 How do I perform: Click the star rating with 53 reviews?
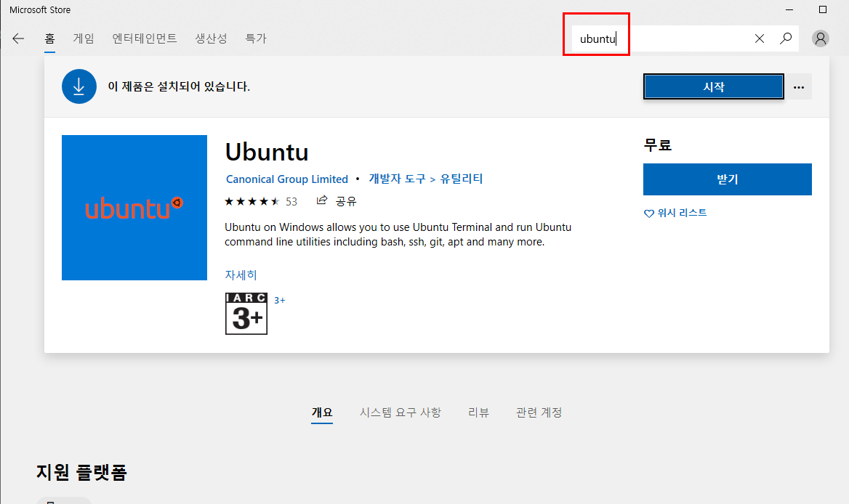pos(261,202)
